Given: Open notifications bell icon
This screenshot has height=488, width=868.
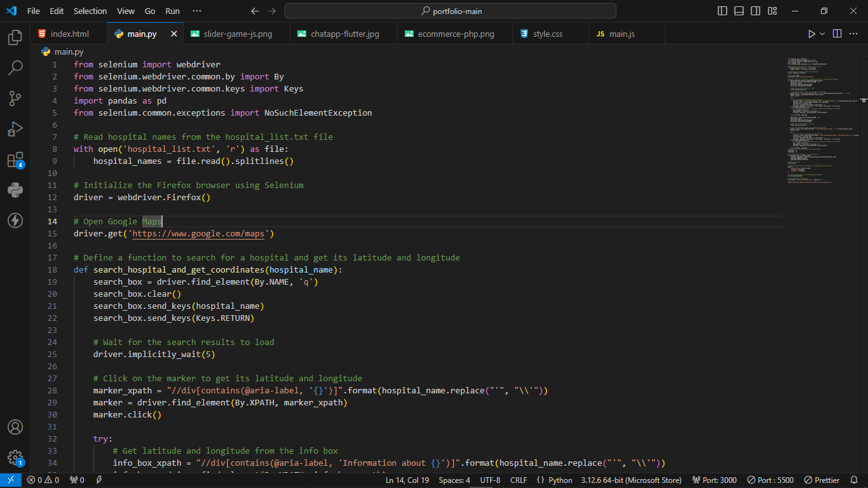Looking at the screenshot, I should [855, 480].
